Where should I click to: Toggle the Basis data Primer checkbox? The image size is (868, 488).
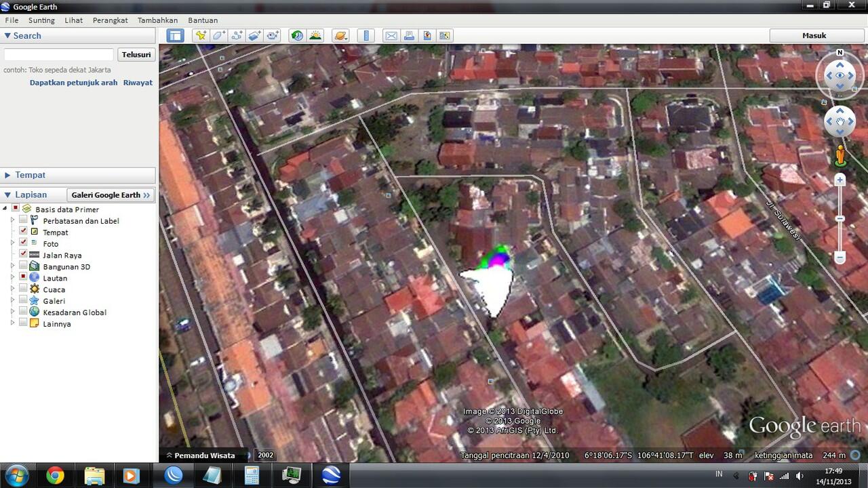pos(15,209)
